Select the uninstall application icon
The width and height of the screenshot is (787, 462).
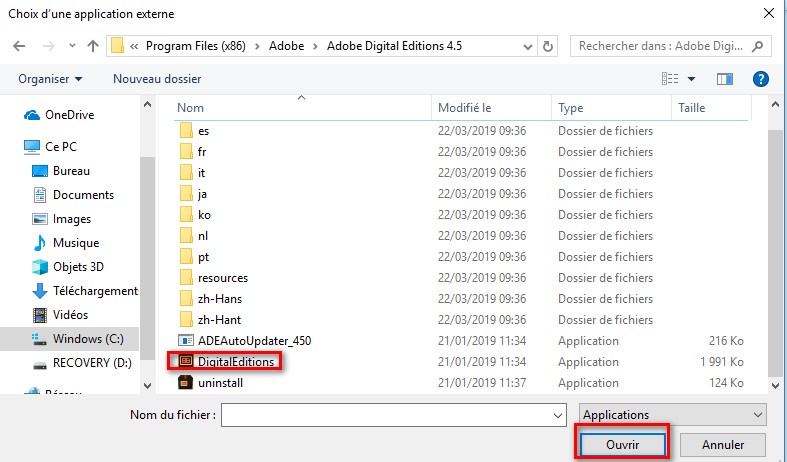click(185, 382)
